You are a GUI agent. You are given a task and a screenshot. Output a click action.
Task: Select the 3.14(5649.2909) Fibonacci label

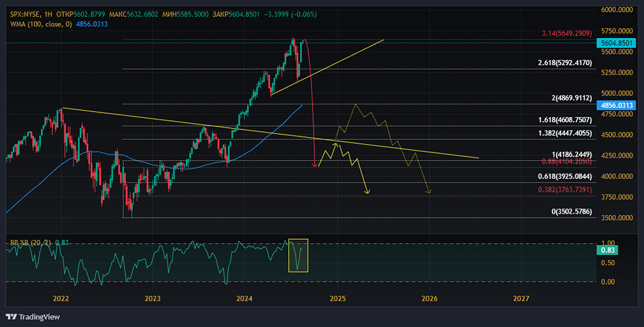tap(567, 33)
